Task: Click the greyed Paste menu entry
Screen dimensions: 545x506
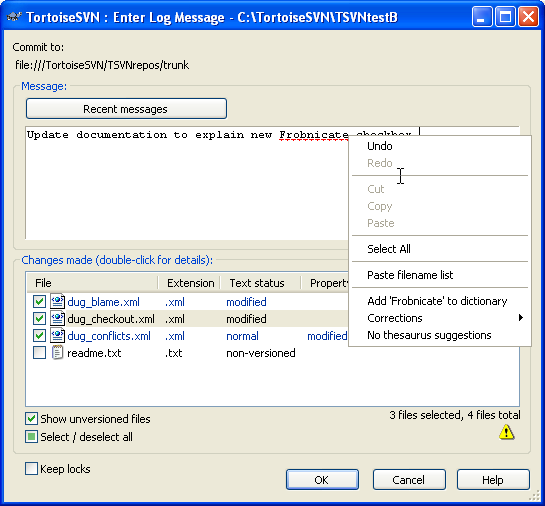Action: click(440, 223)
